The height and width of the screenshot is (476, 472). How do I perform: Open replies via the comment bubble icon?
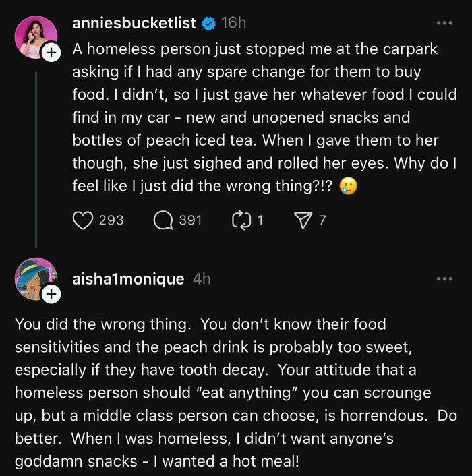point(162,220)
